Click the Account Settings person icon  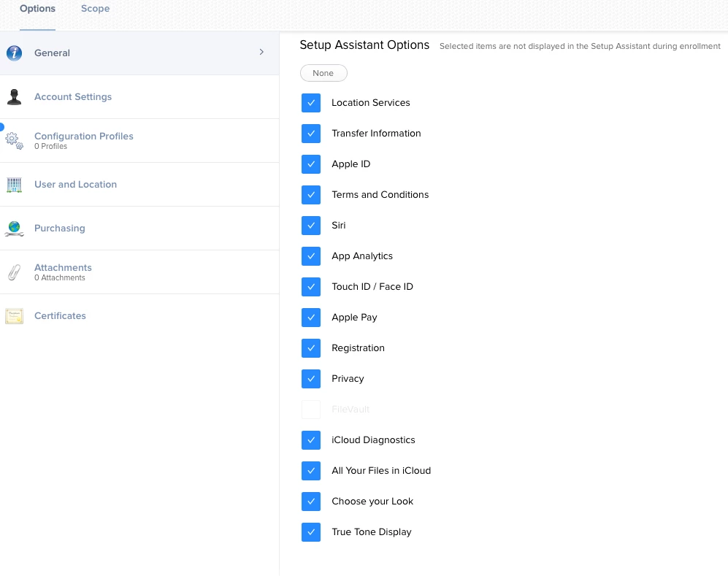click(x=14, y=96)
